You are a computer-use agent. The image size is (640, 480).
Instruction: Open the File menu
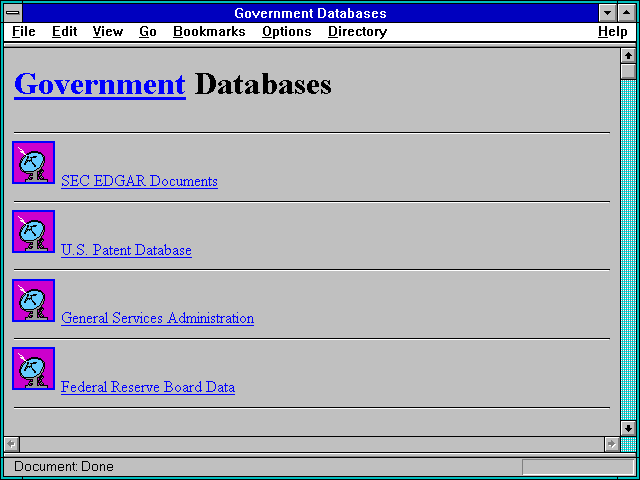pos(24,32)
